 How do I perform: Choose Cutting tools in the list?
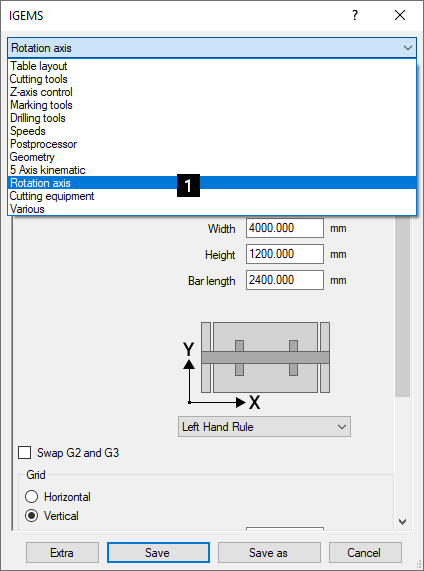[x=212, y=79]
